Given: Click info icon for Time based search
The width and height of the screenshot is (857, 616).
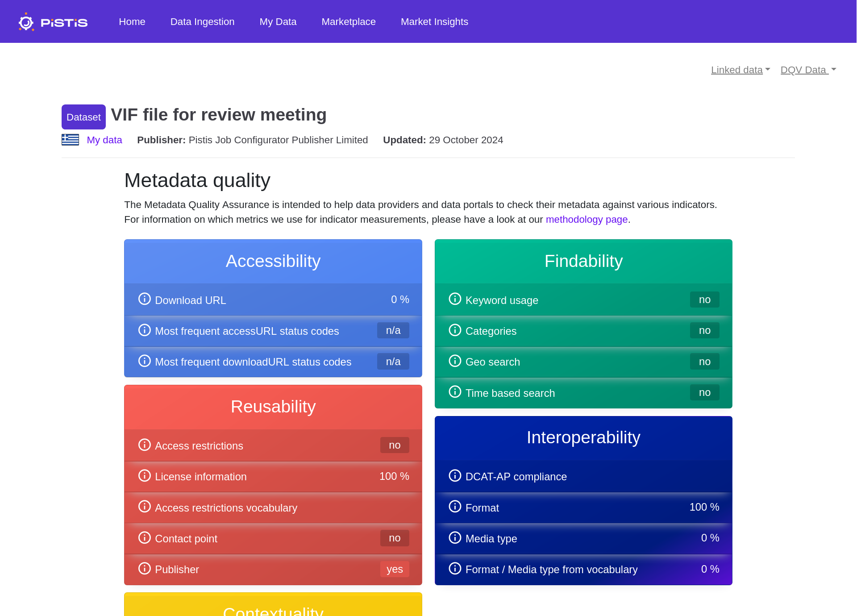Looking at the screenshot, I should click(455, 391).
